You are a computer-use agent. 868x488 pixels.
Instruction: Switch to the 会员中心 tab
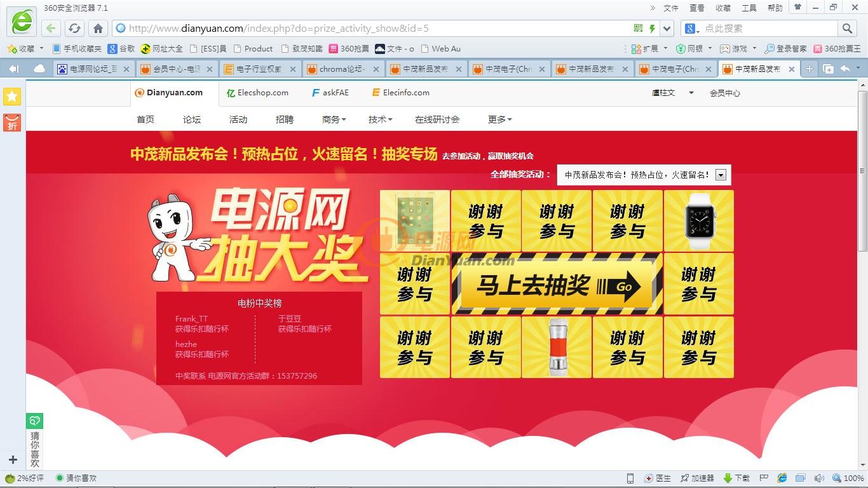pyautogui.click(x=177, y=69)
